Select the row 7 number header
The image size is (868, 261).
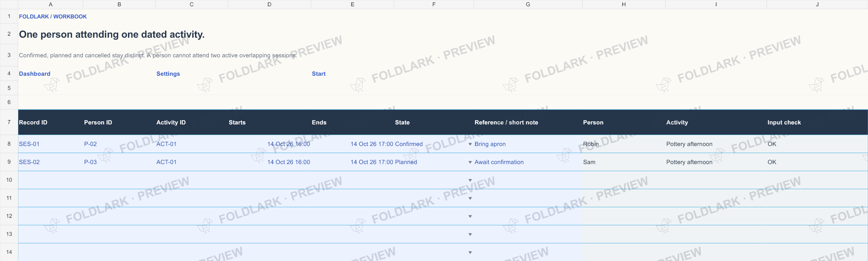click(x=9, y=122)
